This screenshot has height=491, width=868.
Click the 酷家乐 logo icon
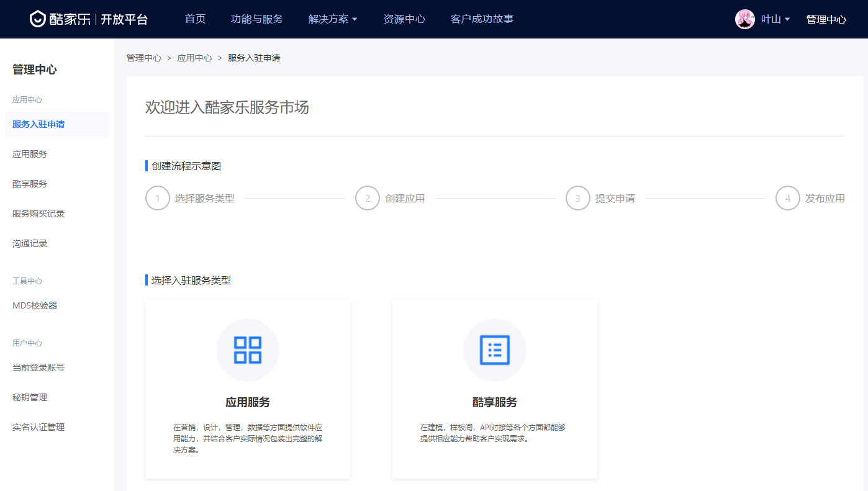[x=38, y=19]
